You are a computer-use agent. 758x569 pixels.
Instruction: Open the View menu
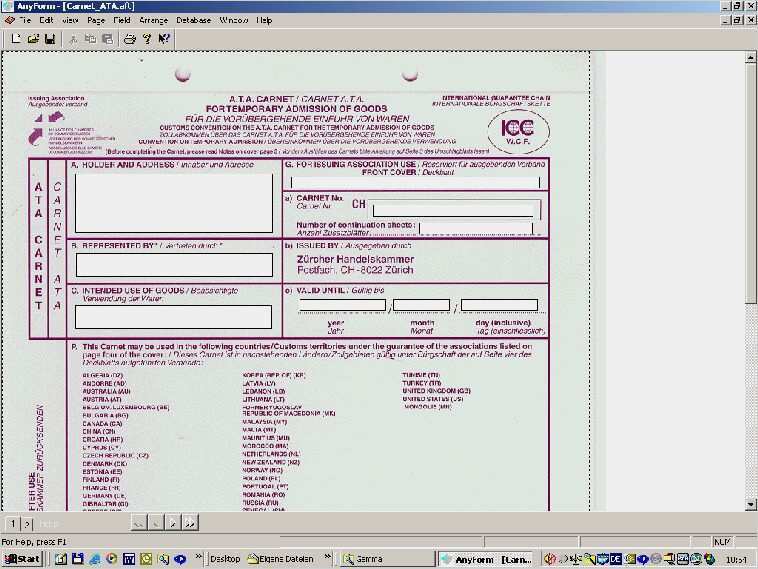(70, 20)
